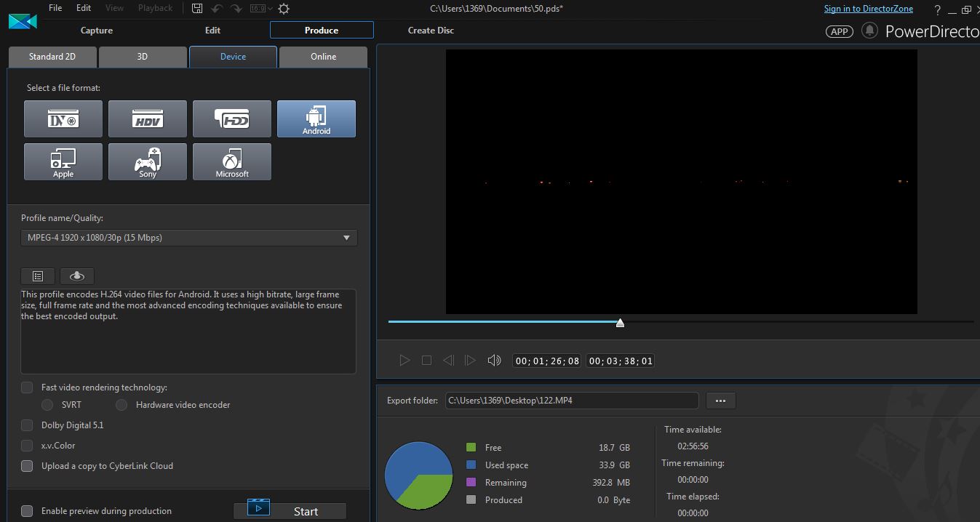Switch to the Standard 2D tab
This screenshot has width=980, height=522.
(52, 57)
